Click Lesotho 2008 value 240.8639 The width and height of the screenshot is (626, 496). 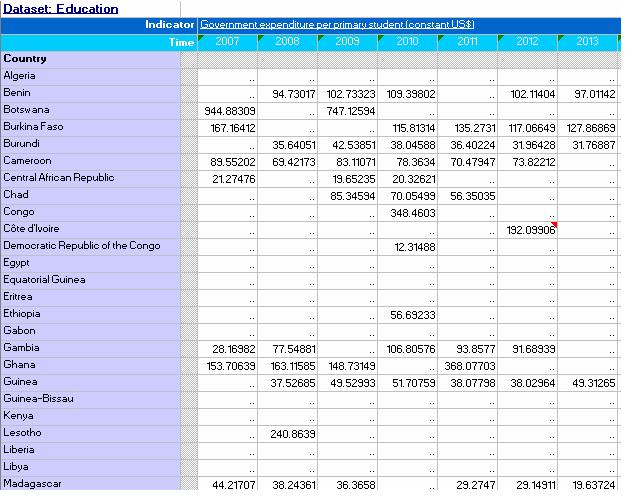[293, 434]
